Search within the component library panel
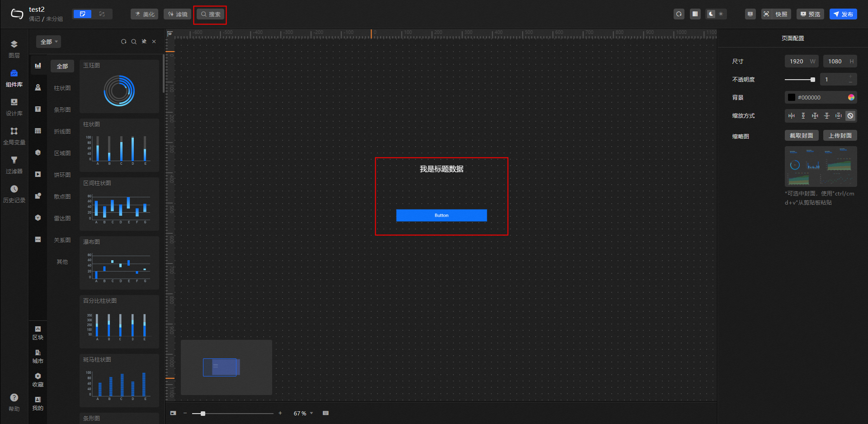The image size is (868, 424). 134,42
